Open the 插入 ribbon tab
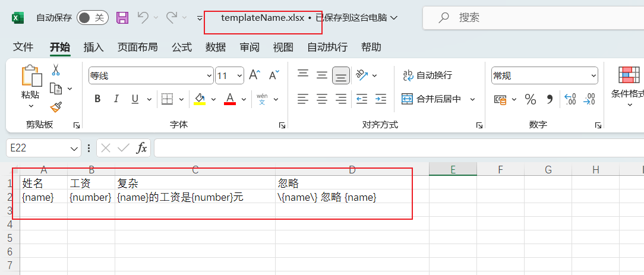644x275 pixels. (x=94, y=47)
